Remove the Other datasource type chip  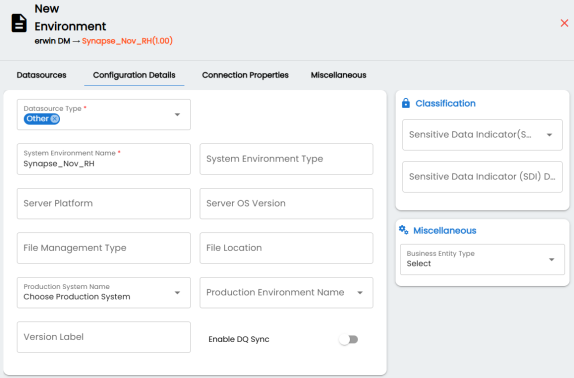pos(55,119)
